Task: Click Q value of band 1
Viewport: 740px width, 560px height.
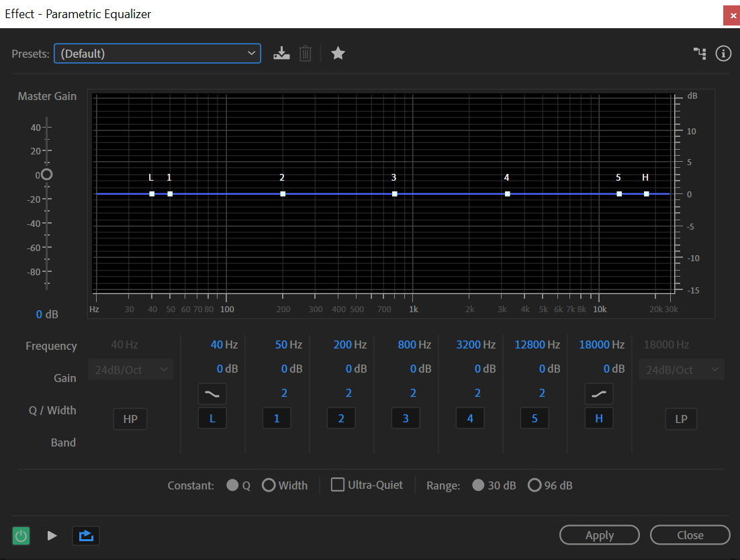Action: coord(284,393)
